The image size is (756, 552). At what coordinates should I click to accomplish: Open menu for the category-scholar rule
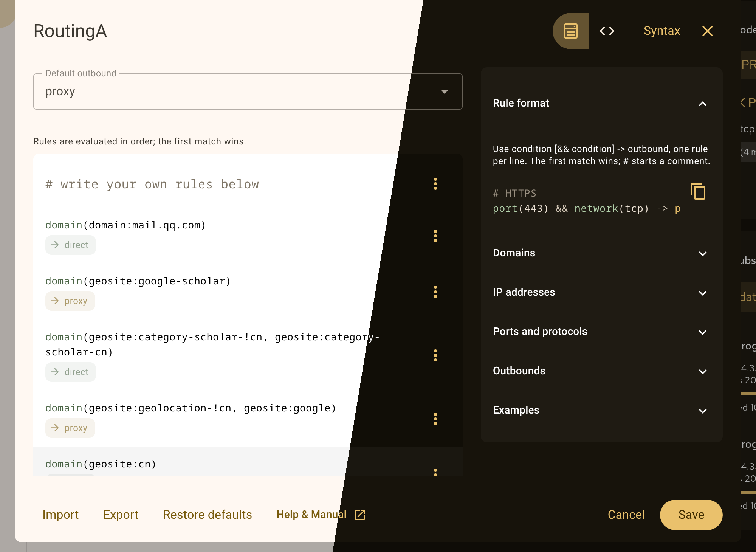435,355
